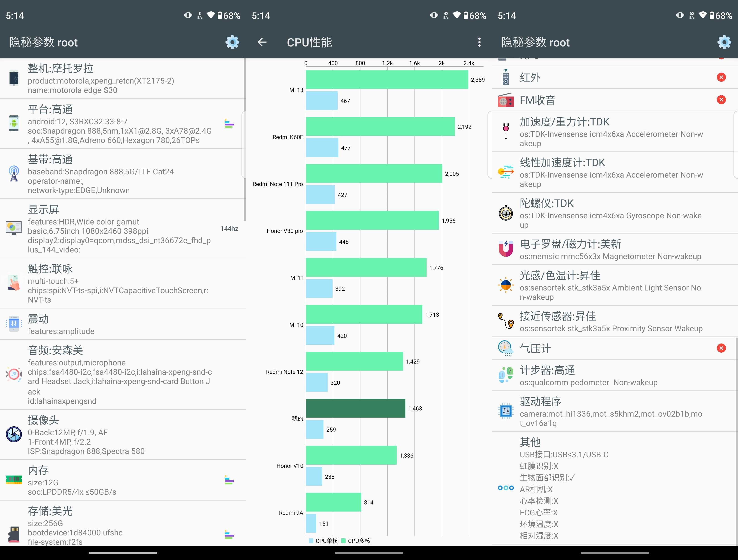Open benchmark chart icon beside 存储:美光
Viewport: 738px width, 560px height.
click(x=229, y=535)
